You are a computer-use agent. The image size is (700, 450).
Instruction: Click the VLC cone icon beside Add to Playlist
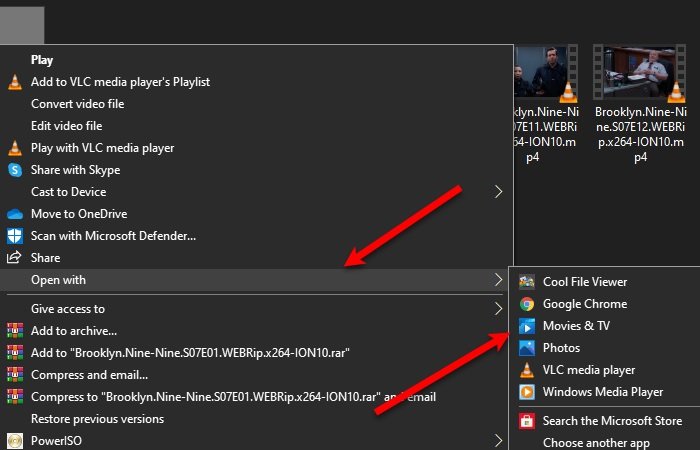(15, 82)
